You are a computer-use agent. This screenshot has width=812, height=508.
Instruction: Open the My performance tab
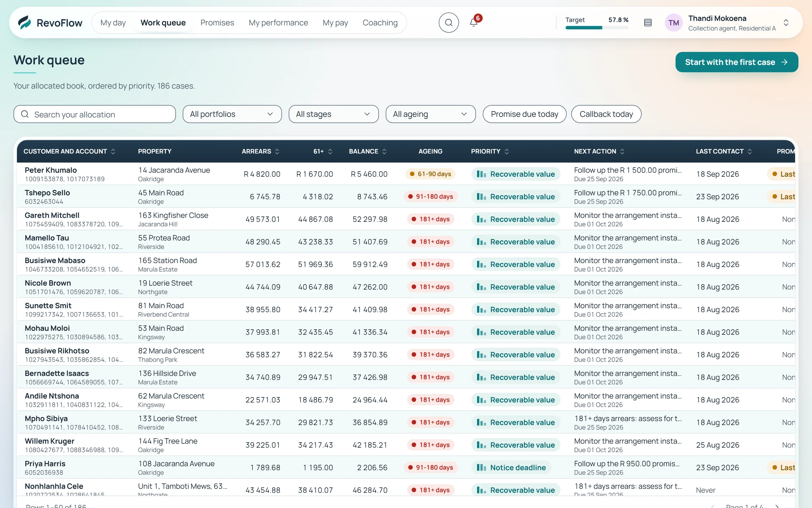(x=278, y=23)
